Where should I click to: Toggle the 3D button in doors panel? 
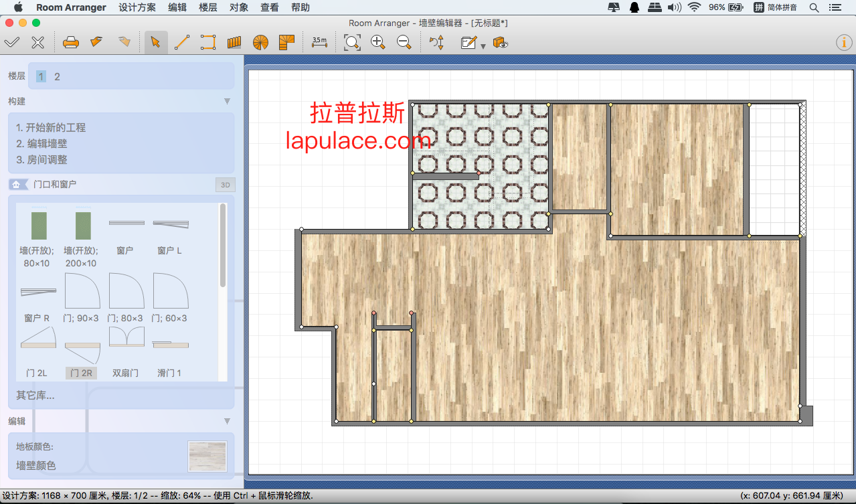click(x=226, y=185)
